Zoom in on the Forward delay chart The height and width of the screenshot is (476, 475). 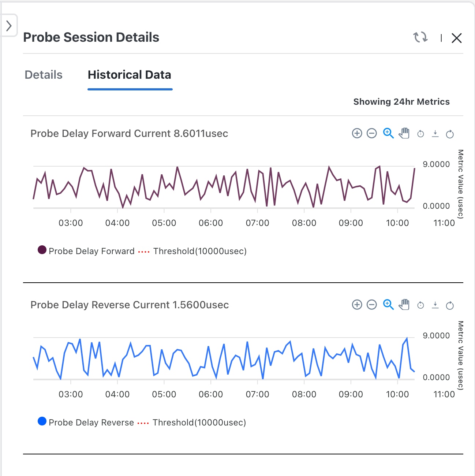coord(357,133)
